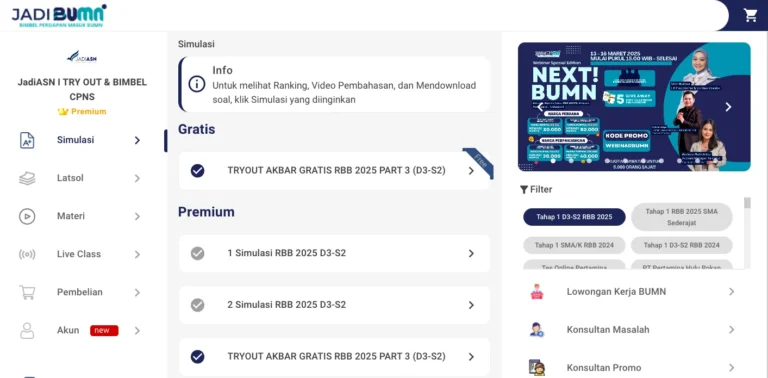The image size is (768, 378).
Task: Select filter Tes Online Pertamina
Action: [574, 265]
